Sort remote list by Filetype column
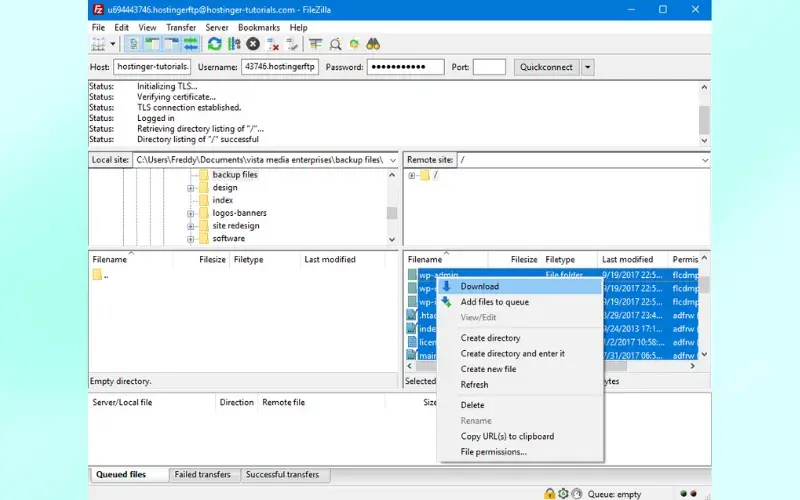This screenshot has width=800, height=500. (569, 259)
